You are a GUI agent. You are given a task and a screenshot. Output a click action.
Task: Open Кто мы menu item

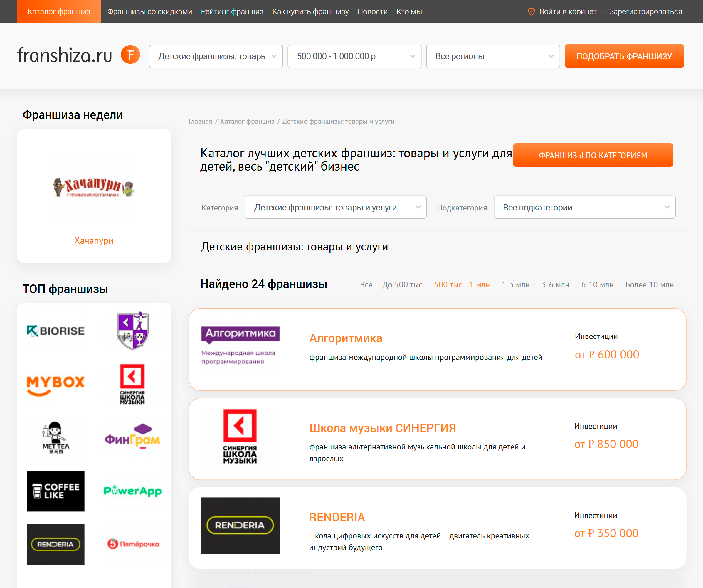click(x=409, y=12)
